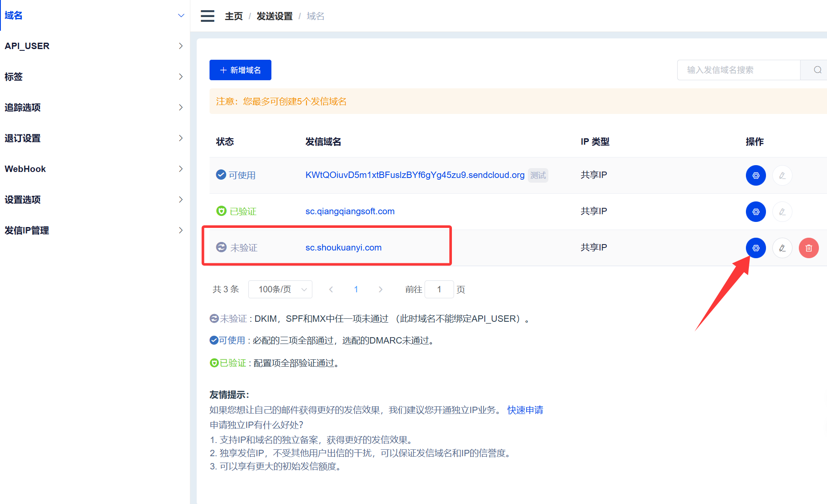Click the 快速申请 link
Image resolution: width=827 pixels, height=504 pixels.
tap(525, 410)
